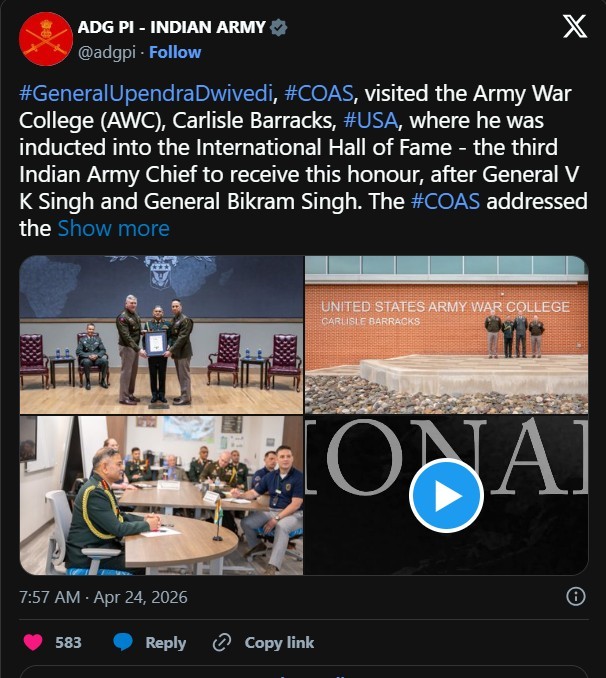Viewport: 606px width, 678px height.
Task: Like the tweet with heart icon
Action: (x=33, y=642)
